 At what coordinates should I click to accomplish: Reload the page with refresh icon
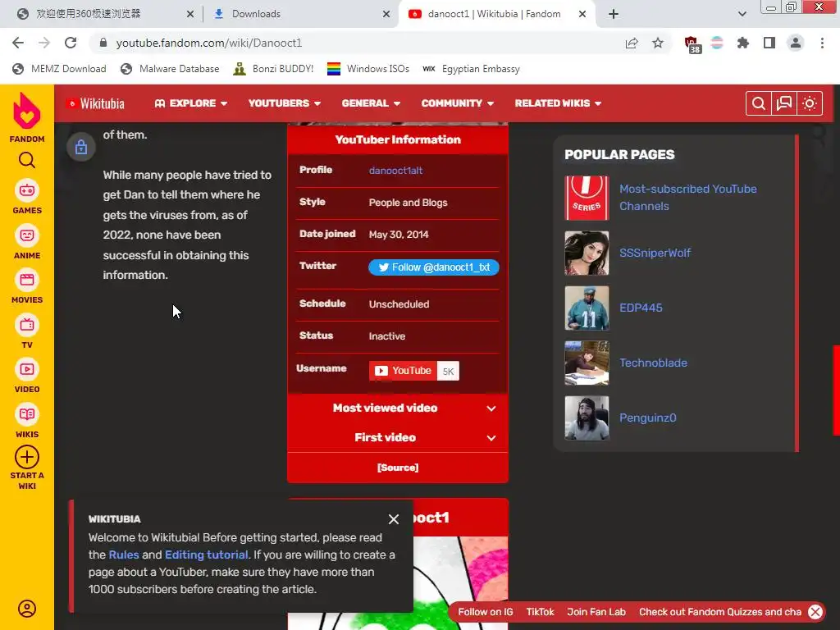pyautogui.click(x=71, y=43)
